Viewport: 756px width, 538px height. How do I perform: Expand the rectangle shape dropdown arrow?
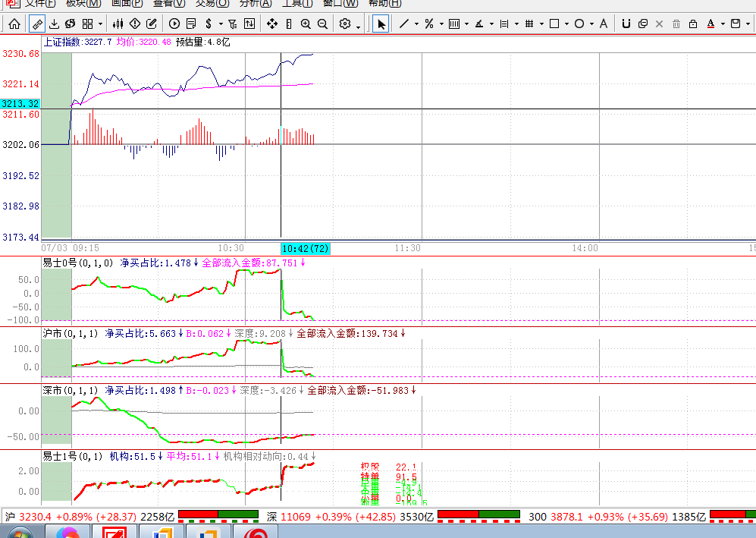point(566,24)
